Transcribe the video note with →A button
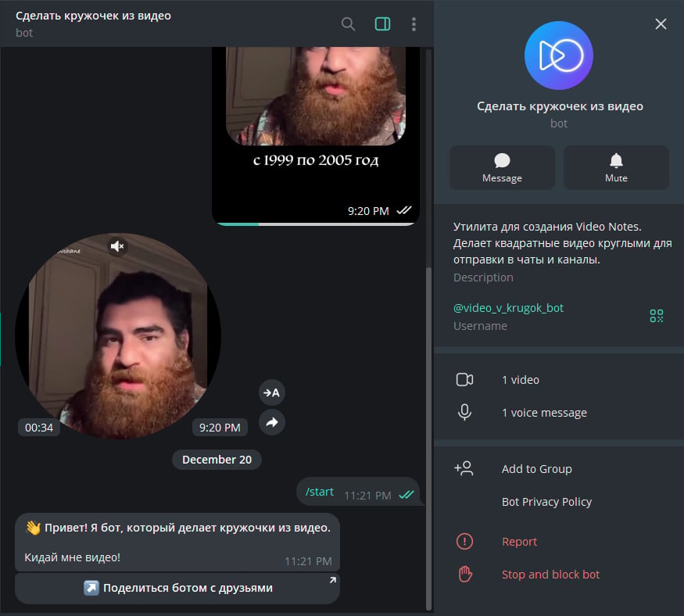The image size is (684, 616). pyautogui.click(x=272, y=392)
